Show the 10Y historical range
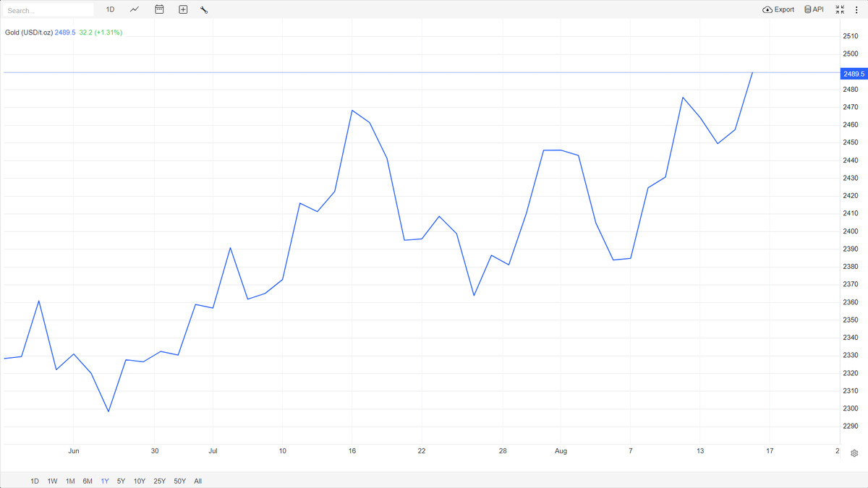 pyautogui.click(x=140, y=481)
